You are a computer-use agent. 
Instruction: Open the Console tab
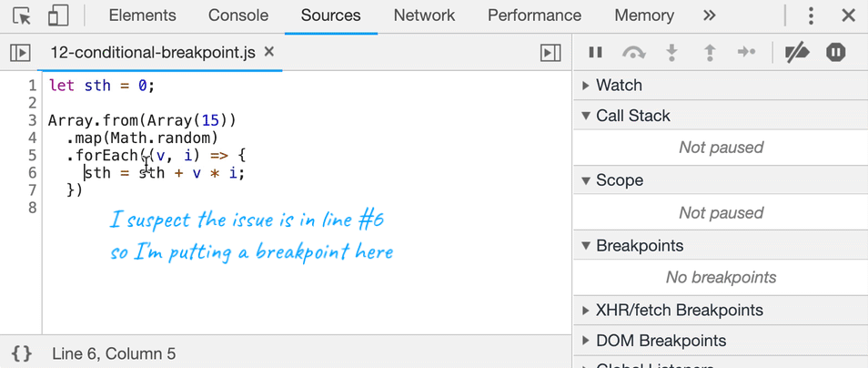pos(238,15)
